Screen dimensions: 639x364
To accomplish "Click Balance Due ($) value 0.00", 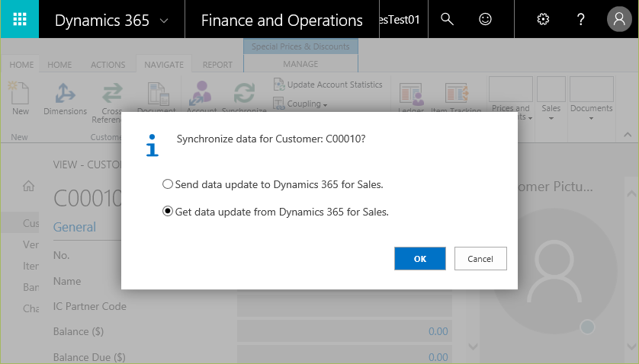I will (x=438, y=357).
